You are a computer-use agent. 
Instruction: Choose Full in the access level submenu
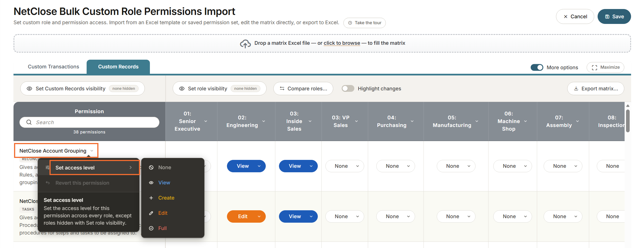pyautogui.click(x=173, y=228)
